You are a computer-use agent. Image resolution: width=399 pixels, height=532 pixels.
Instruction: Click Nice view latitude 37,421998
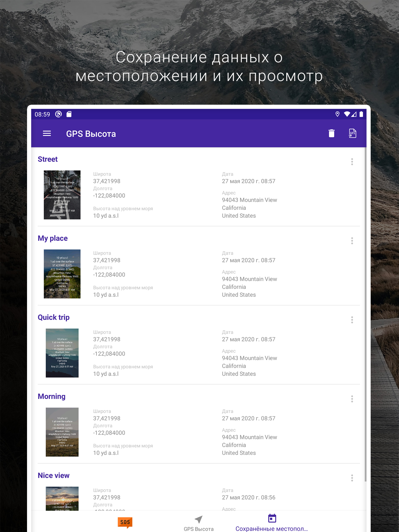tap(107, 497)
